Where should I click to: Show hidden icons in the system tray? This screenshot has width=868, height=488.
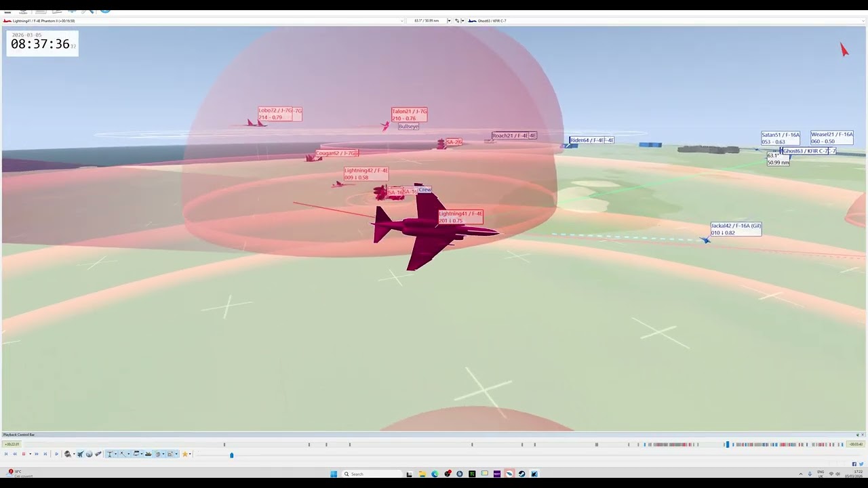pos(801,474)
